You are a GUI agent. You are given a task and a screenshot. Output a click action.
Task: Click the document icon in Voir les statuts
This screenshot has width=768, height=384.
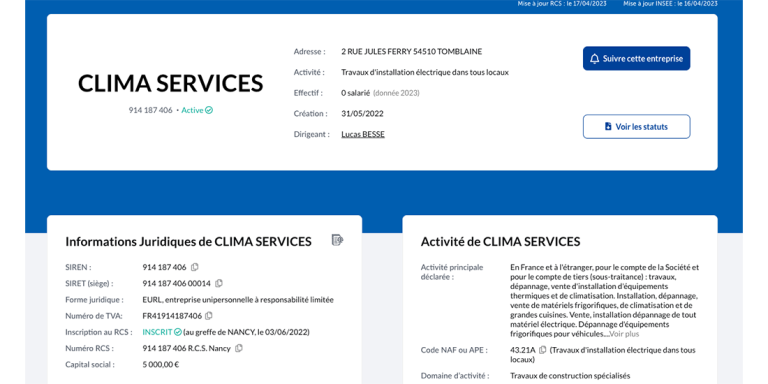pos(608,126)
